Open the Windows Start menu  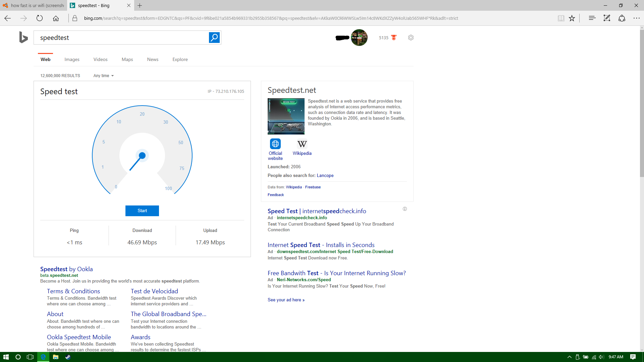click(6, 357)
